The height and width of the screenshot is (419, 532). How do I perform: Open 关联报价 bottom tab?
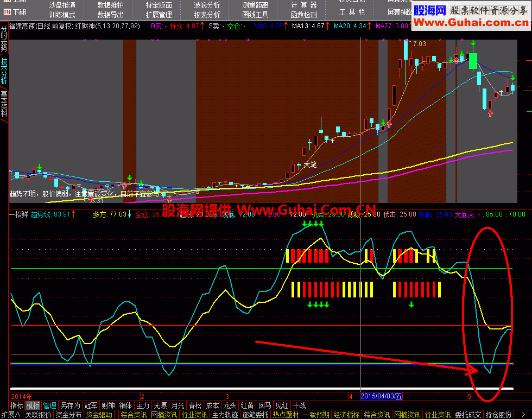[38, 415]
